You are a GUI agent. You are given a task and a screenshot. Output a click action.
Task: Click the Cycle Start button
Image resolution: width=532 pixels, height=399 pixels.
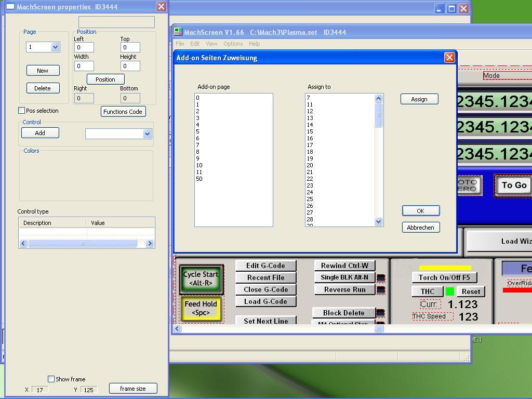(x=201, y=279)
